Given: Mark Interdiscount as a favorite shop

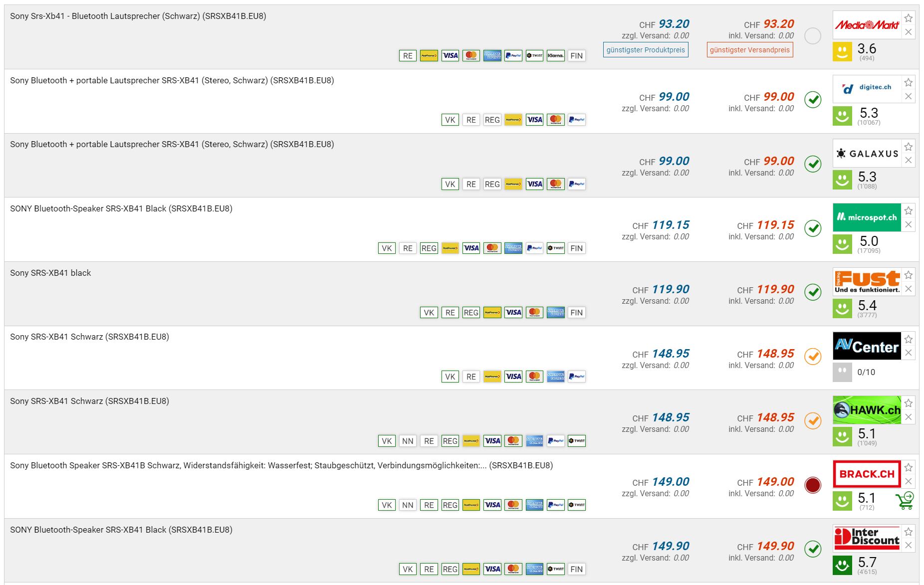Looking at the screenshot, I should coord(909,532).
